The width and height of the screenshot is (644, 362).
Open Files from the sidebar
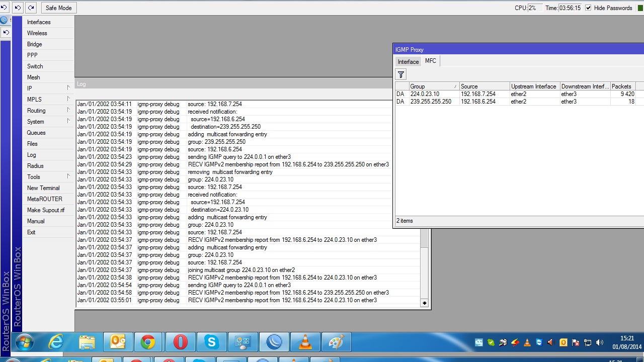coord(48,144)
